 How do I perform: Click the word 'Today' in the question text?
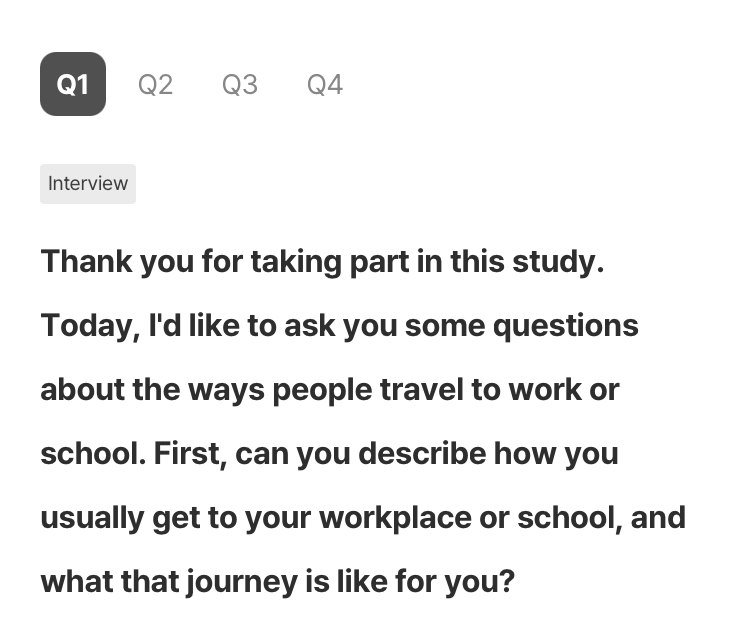pos(87,326)
